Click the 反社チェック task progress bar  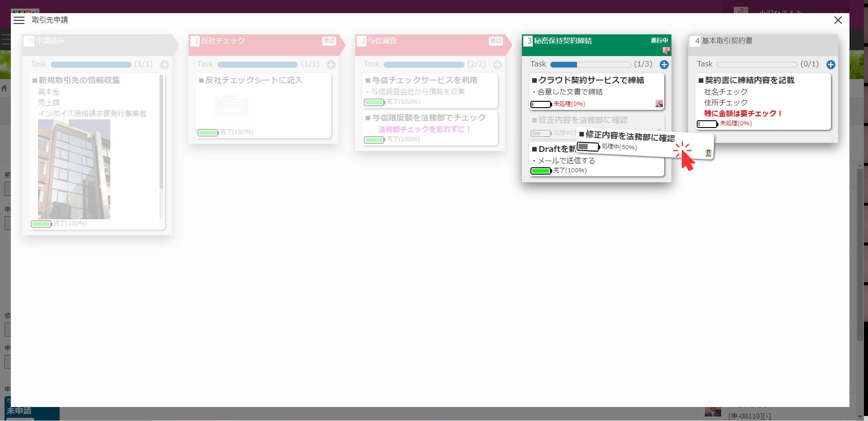258,65
